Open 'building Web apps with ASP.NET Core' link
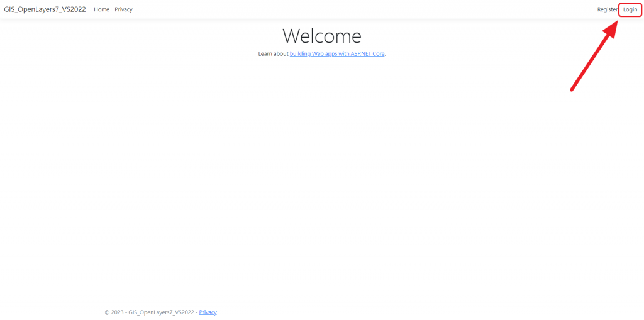Viewport: 644px width, 320px height. [337, 54]
